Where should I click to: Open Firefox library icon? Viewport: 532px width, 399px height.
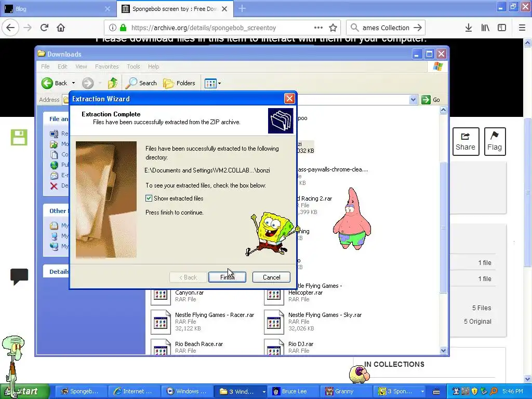(x=485, y=28)
